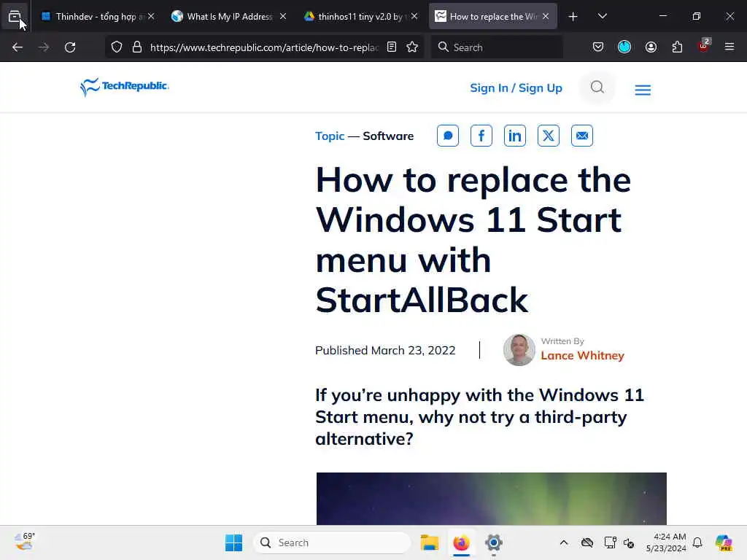747x560 pixels.
Task: Share article on Facebook
Action: tap(481, 136)
